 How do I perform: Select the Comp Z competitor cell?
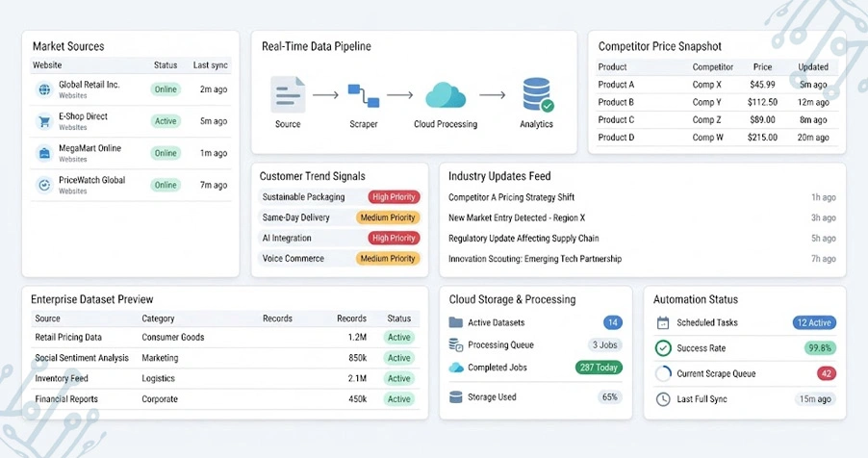click(x=707, y=119)
